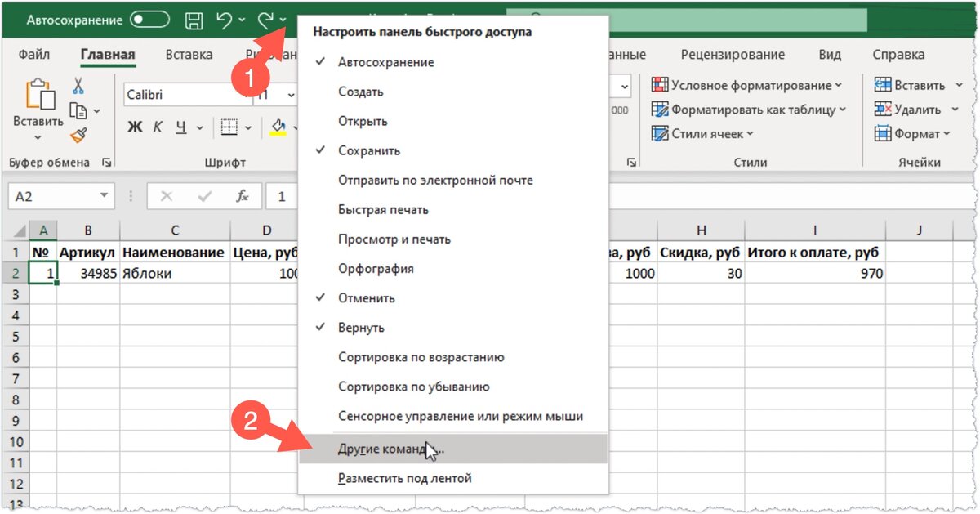Click the Copy icon
This screenshot has width=980, height=514.
78,110
